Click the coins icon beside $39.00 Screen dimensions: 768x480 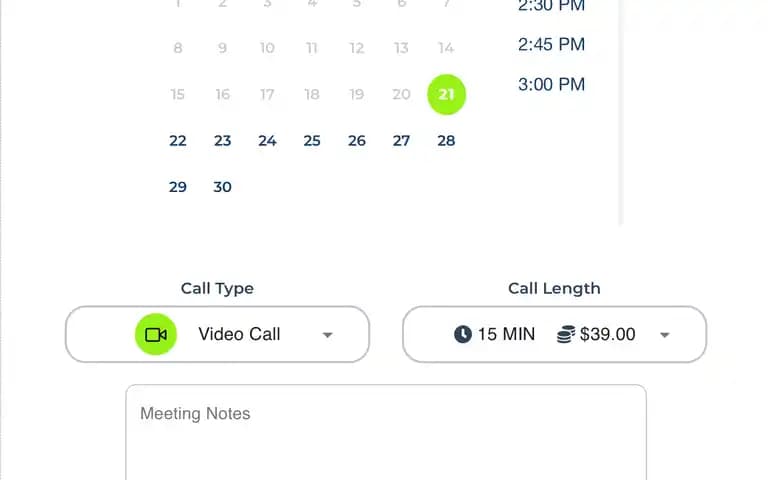point(566,335)
